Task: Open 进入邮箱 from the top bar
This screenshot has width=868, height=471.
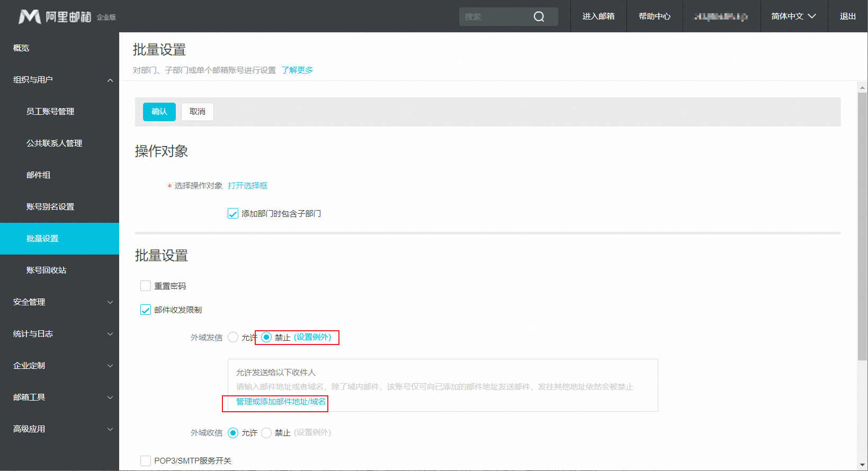Action: 598,16
